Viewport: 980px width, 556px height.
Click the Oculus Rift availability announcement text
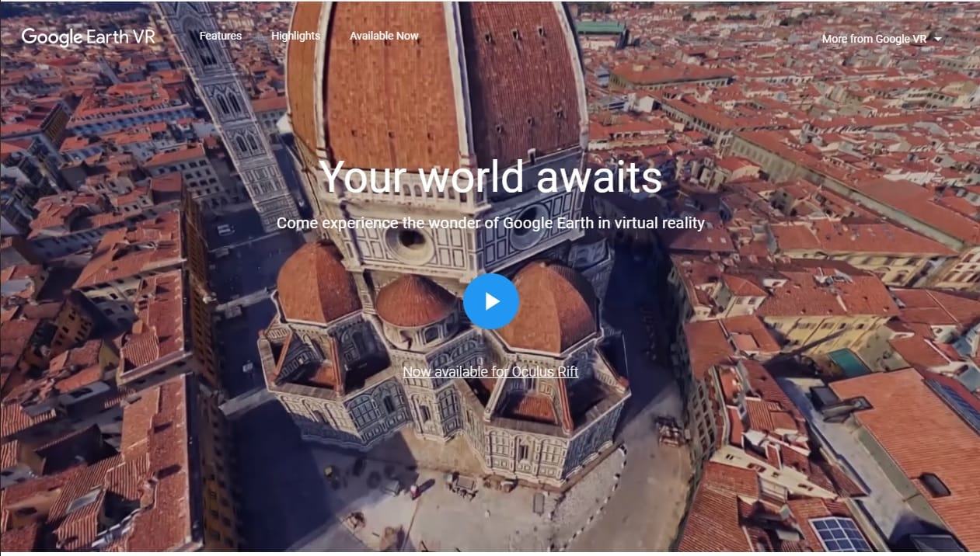click(x=491, y=372)
